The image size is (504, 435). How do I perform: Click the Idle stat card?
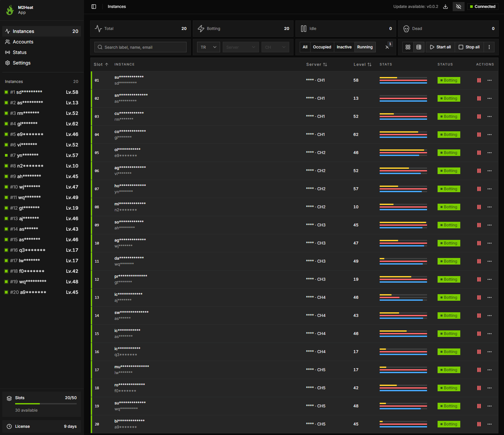click(346, 29)
